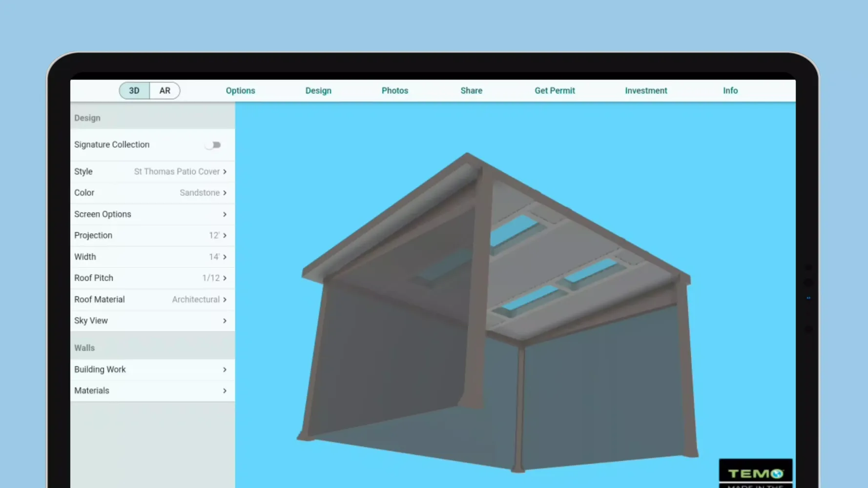Expand the Width chevron arrow
This screenshot has height=488, width=868.
(x=225, y=257)
